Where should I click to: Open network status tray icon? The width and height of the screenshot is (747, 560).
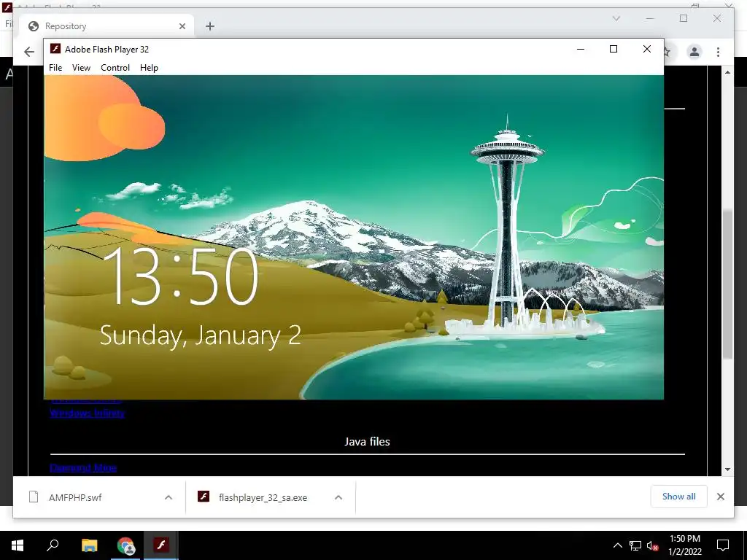click(x=635, y=545)
